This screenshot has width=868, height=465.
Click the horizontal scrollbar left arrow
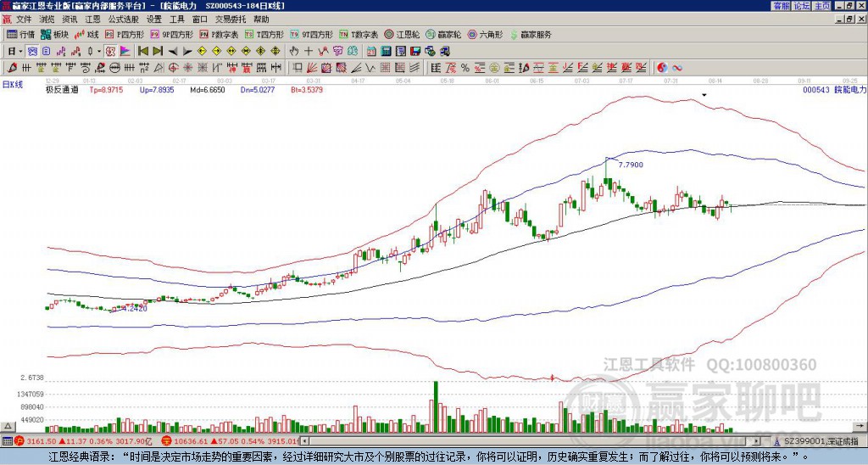tap(304, 441)
